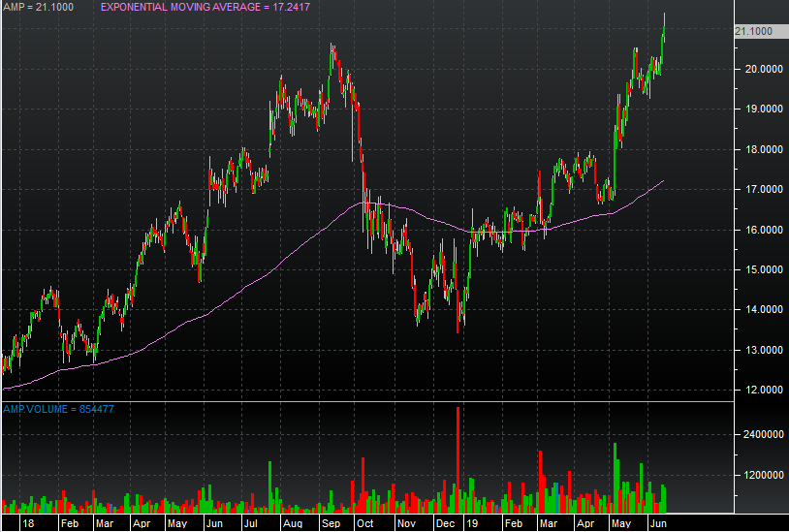Click the 17.0000 price axis label
Image resolution: width=789 pixels, height=532 pixels.
click(x=755, y=190)
